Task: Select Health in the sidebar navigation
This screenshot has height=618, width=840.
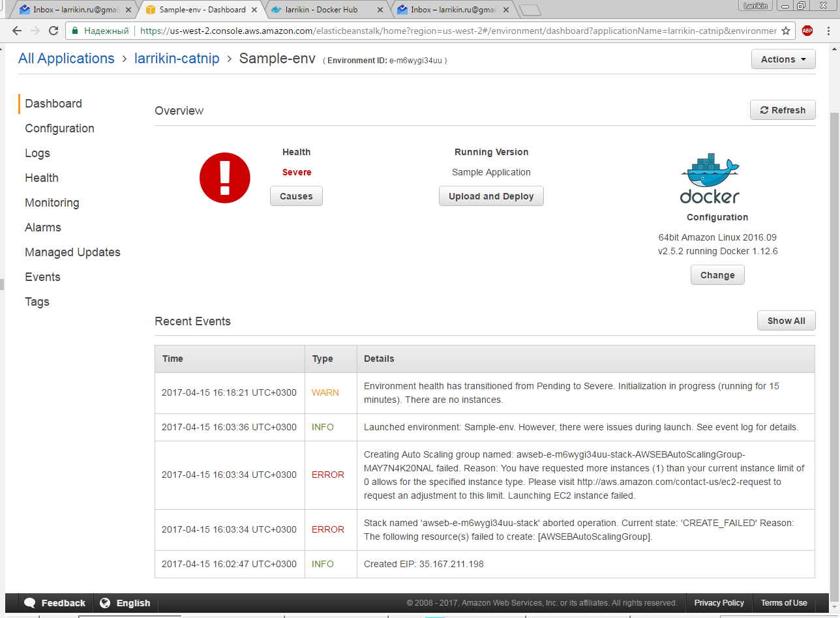Action: point(42,178)
